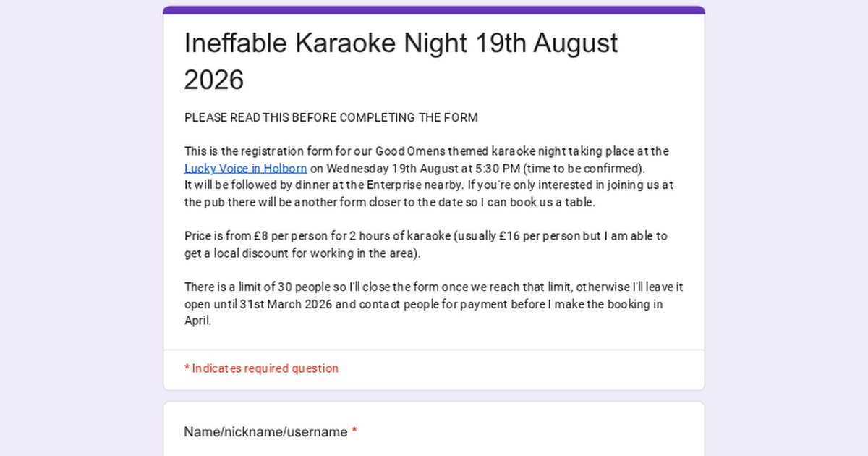
Task: Click the line about limit of 30 people
Action: pos(433,287)
